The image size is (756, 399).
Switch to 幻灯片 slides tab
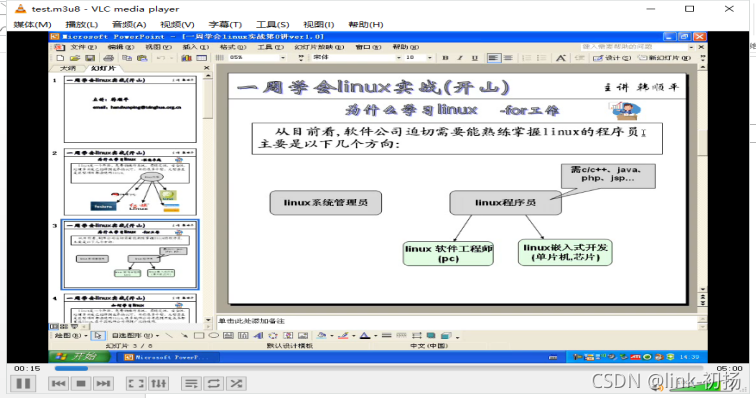pos(103,68)
